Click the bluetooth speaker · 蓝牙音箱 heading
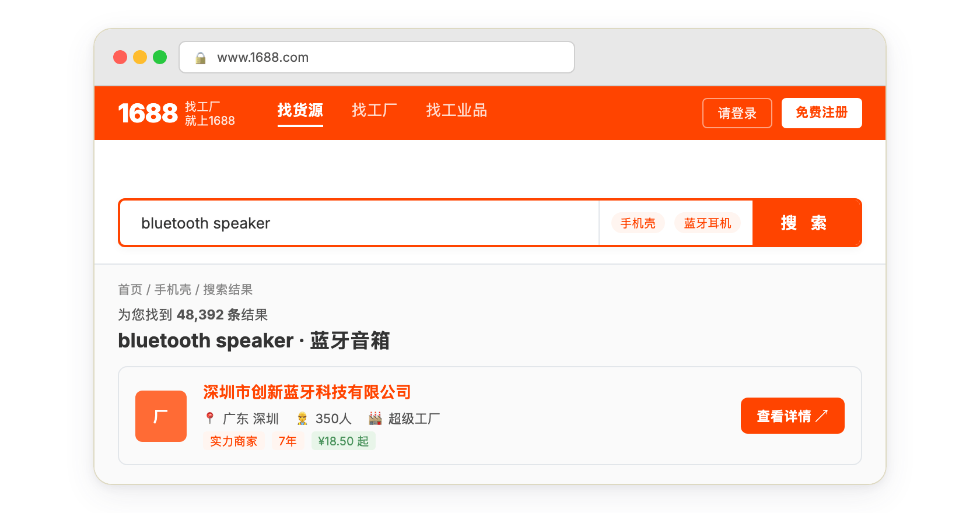 254,340
